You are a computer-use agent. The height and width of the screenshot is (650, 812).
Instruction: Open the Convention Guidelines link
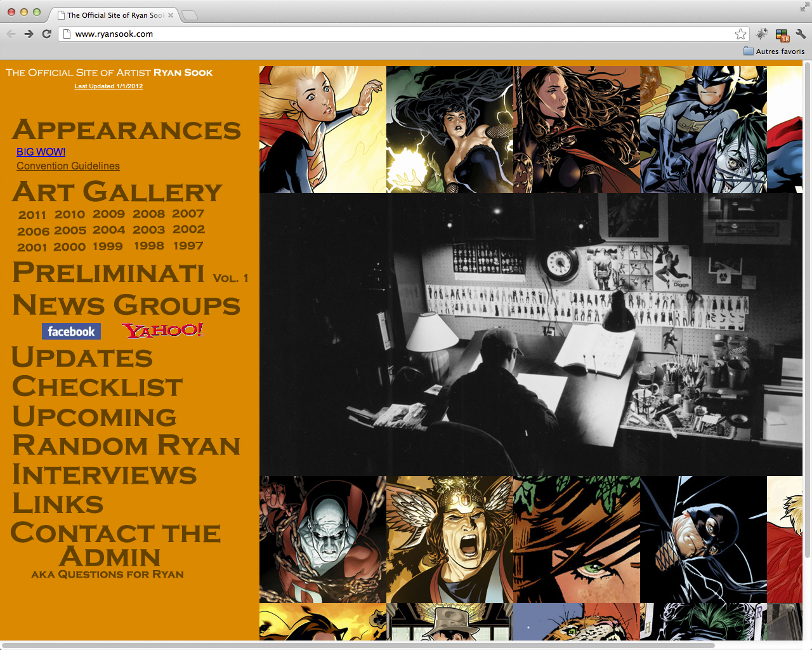[x=68, y=166]
